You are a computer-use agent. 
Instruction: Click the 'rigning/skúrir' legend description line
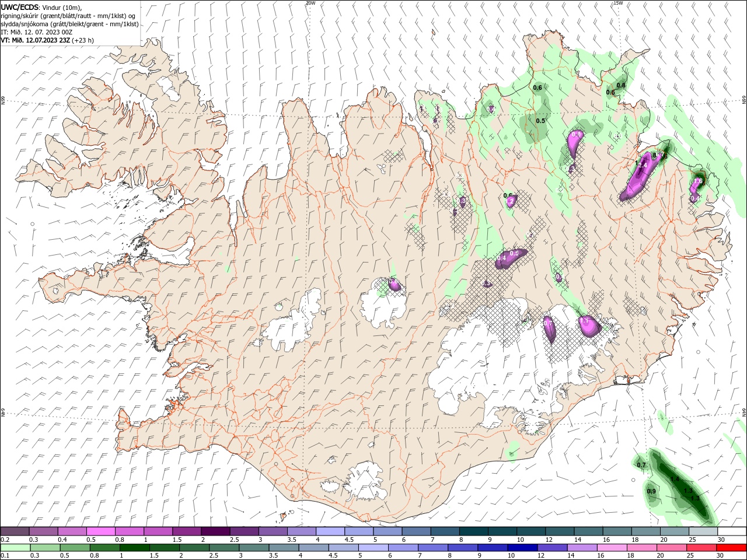pos(68,16)
